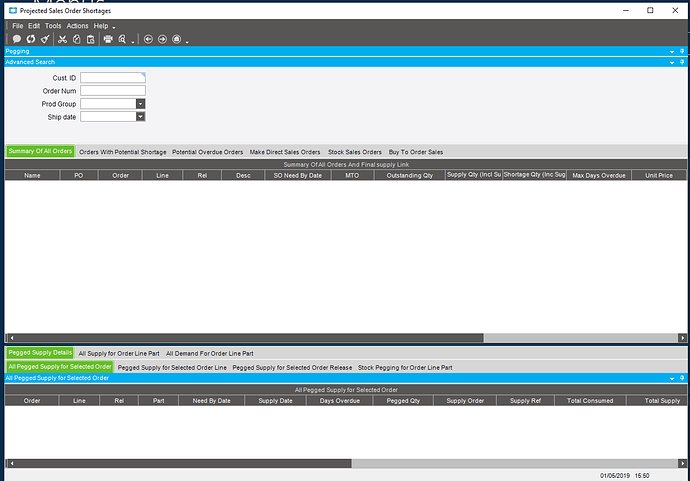The width and height of the screenshot is (690, 481).
Task: Sort by Outstanding Qty column header
Action: click(410, 175)
